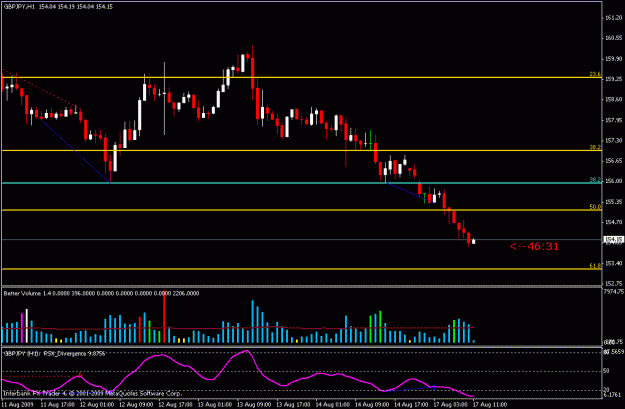Click the red divergence arrow on RSX line
Viewport: 625px width, 409px height.
point(80,375)
